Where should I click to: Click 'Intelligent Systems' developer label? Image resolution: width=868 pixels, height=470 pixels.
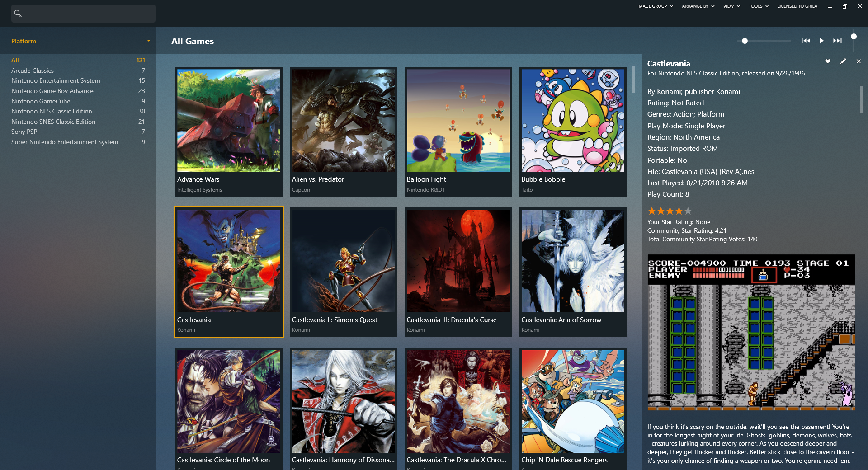click(x=199, y=190)
